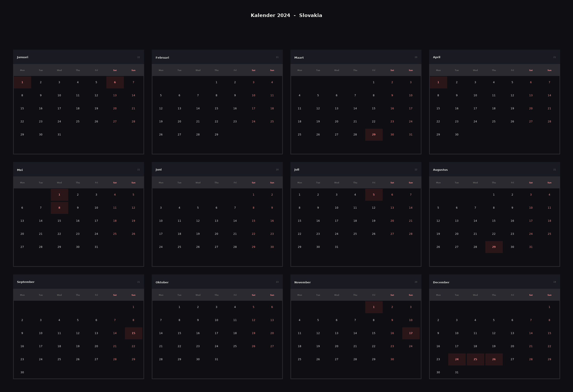
Task: Select highlighted May 8 in Mei
Action: (60, 208)
